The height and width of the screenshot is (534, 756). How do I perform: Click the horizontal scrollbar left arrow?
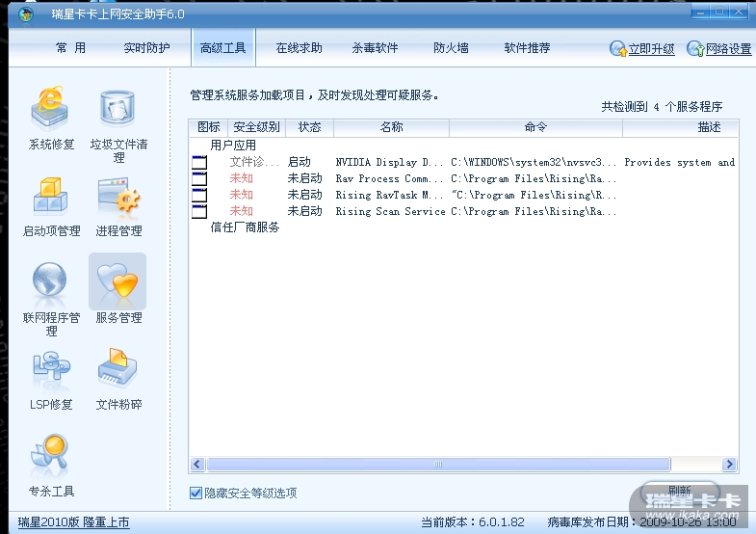tap(196, 464)
